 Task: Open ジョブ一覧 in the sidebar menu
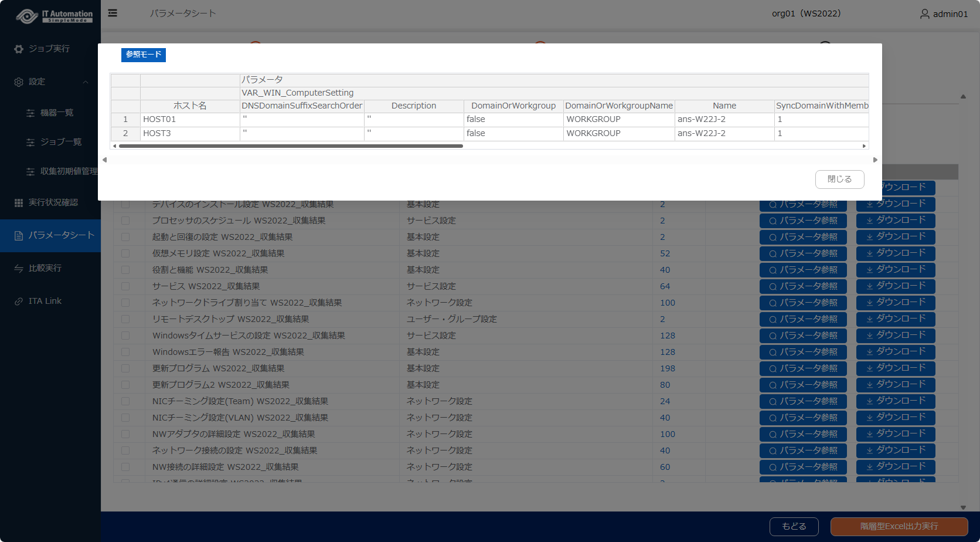[61, 142]
